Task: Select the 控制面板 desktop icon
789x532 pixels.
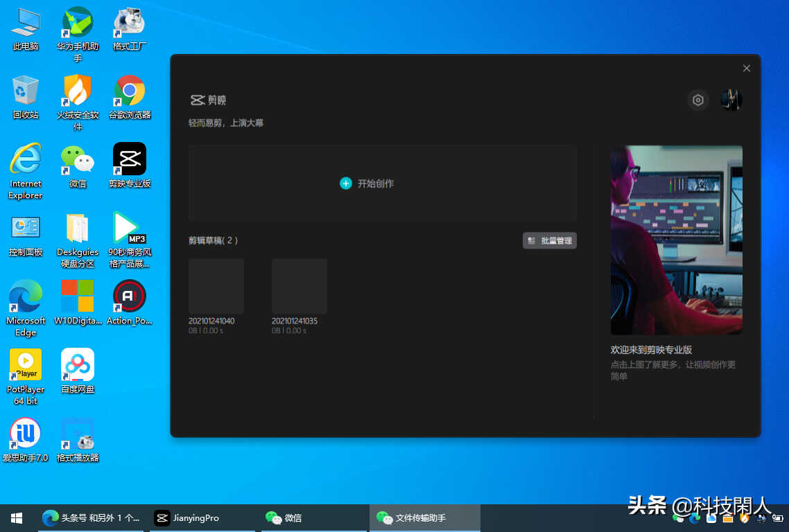Action: tap(26, 235)
